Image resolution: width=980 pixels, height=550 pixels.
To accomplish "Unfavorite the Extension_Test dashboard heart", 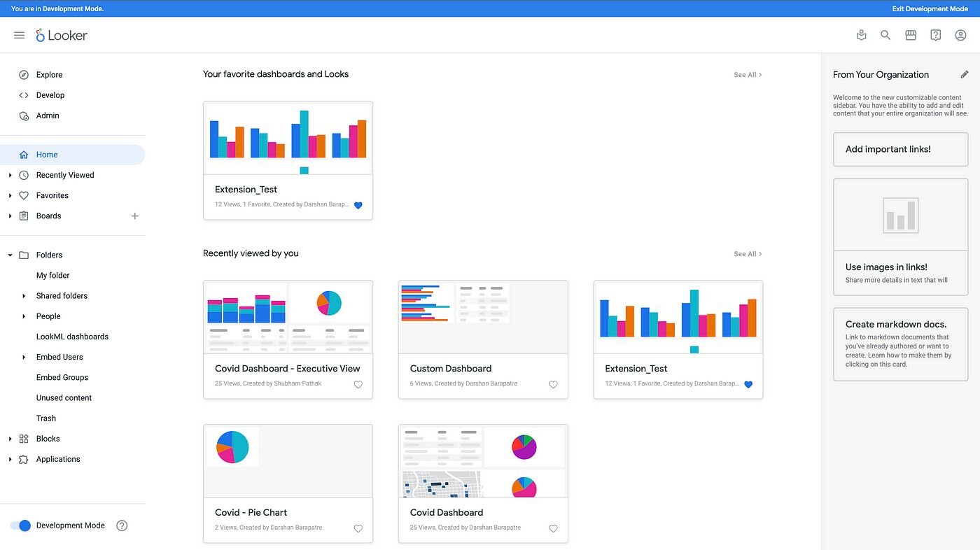I will [358, 205].
